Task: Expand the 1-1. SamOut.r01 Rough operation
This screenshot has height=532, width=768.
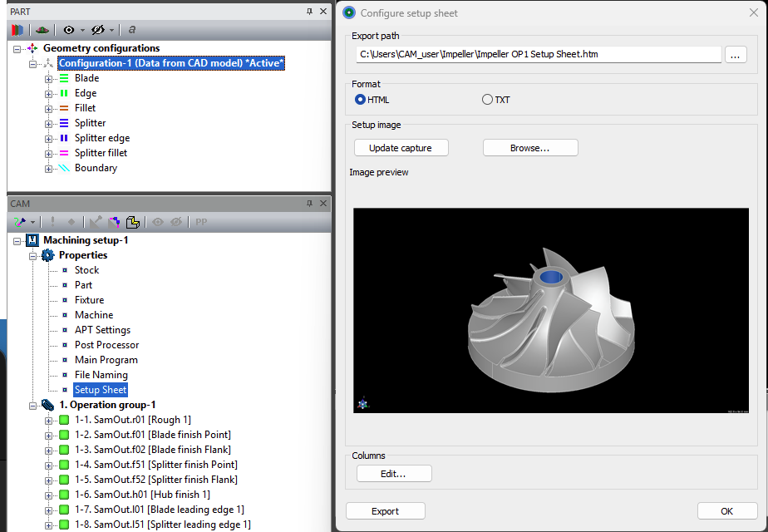Action: (x=48, y=419)
